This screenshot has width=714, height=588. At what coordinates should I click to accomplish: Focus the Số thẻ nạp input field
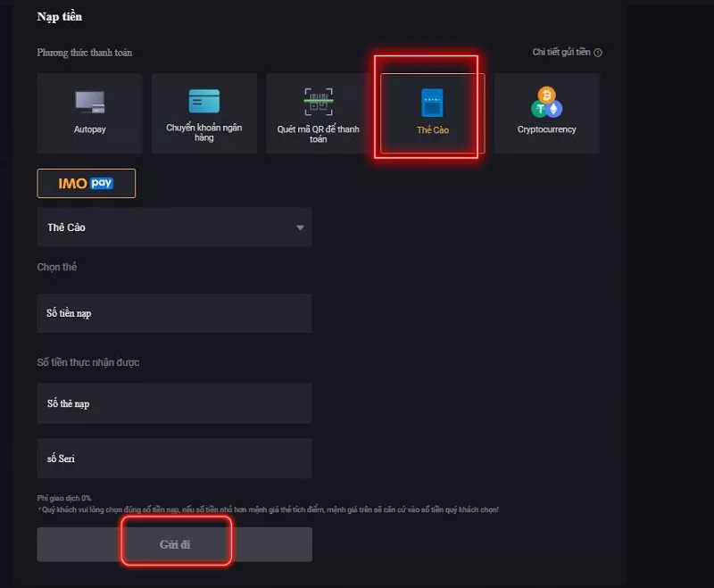coord(174,403)
